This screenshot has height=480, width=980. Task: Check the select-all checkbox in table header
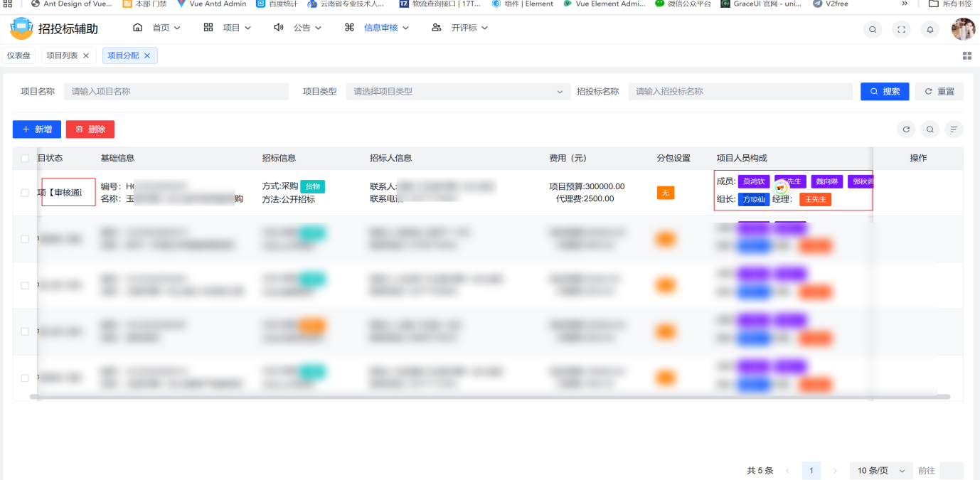coord(25,158)
